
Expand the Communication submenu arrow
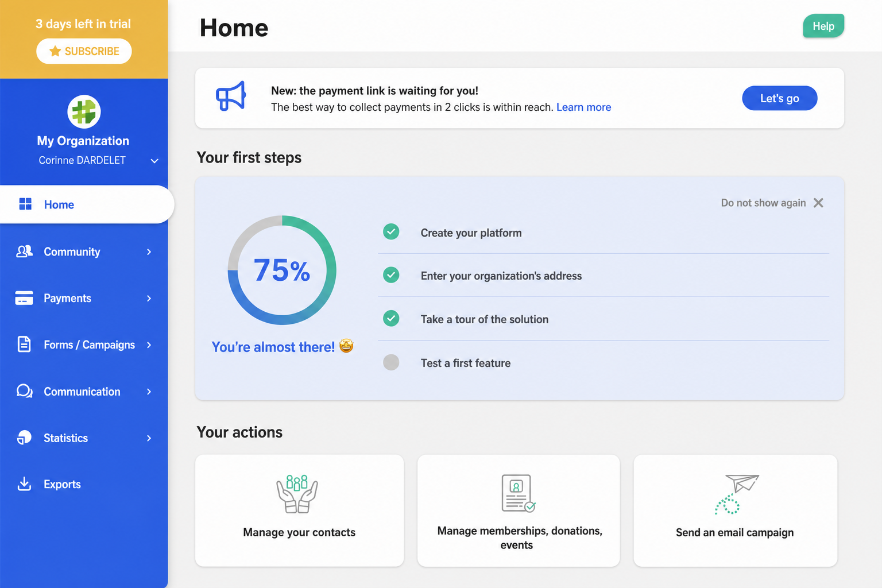pos(149,391)
